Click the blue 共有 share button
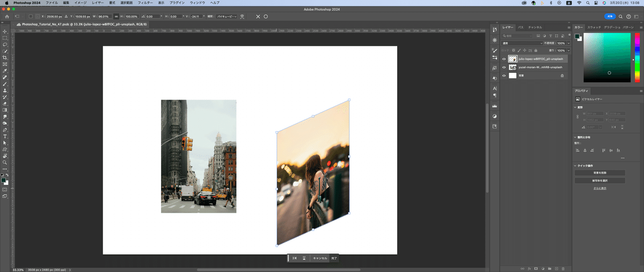 (609, 16)
